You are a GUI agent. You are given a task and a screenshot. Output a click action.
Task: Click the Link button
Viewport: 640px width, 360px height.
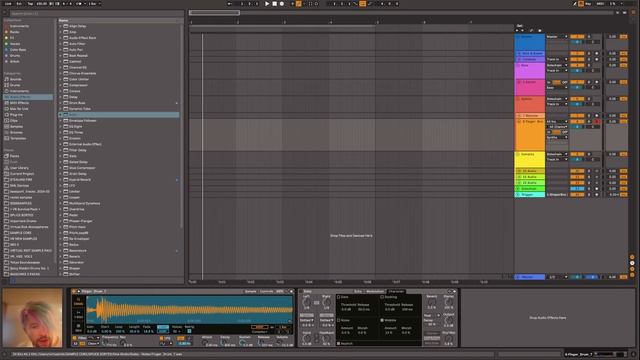8,4
